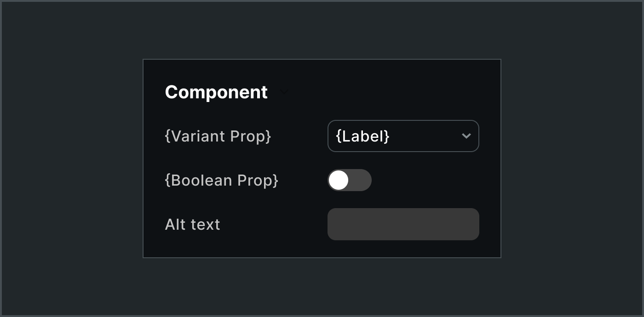Expand the faint chevron beside Component title
Screen dimensions: 644x317
[x=285, y=92]
